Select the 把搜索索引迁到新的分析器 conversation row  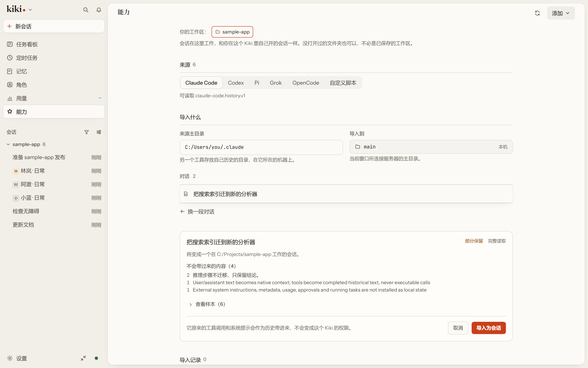coord(346,194)
